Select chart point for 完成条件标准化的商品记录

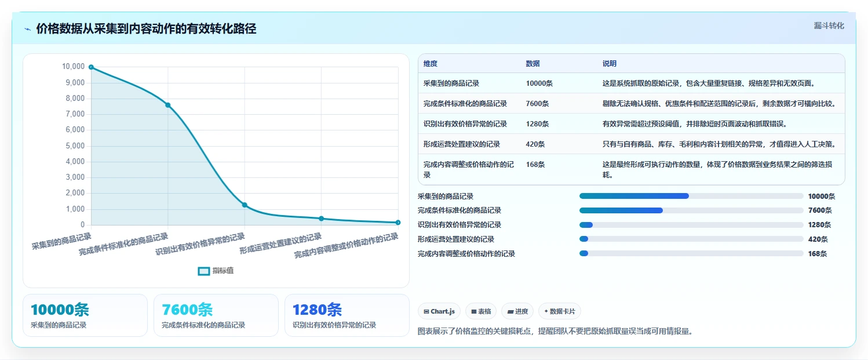coord(167,105)
